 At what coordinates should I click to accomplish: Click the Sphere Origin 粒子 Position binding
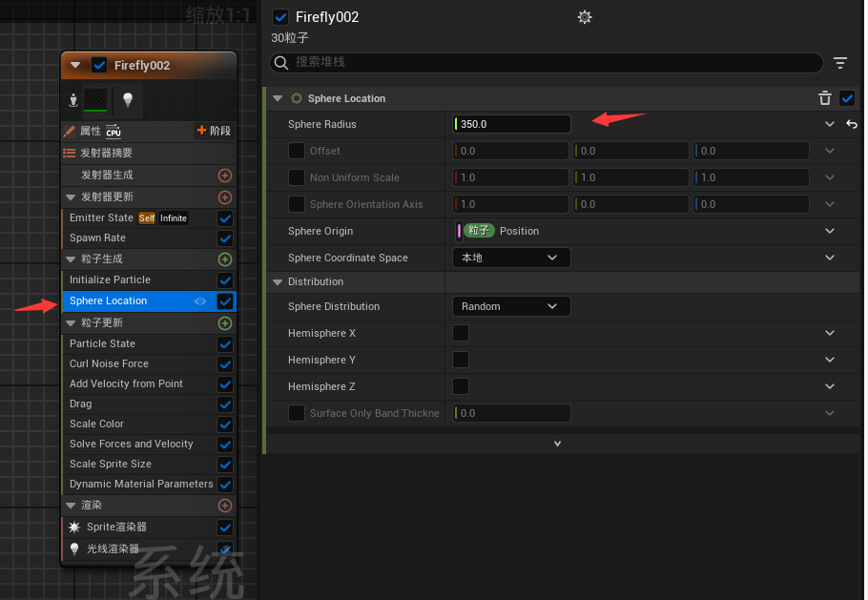[x=498, y=231]
